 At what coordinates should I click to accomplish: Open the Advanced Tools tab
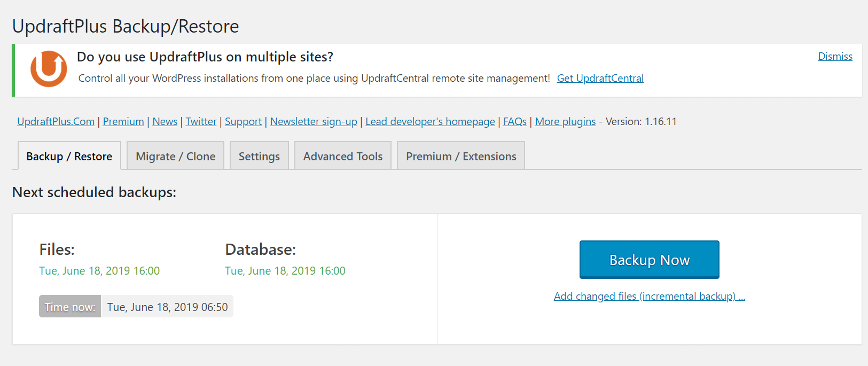[343, 156]
